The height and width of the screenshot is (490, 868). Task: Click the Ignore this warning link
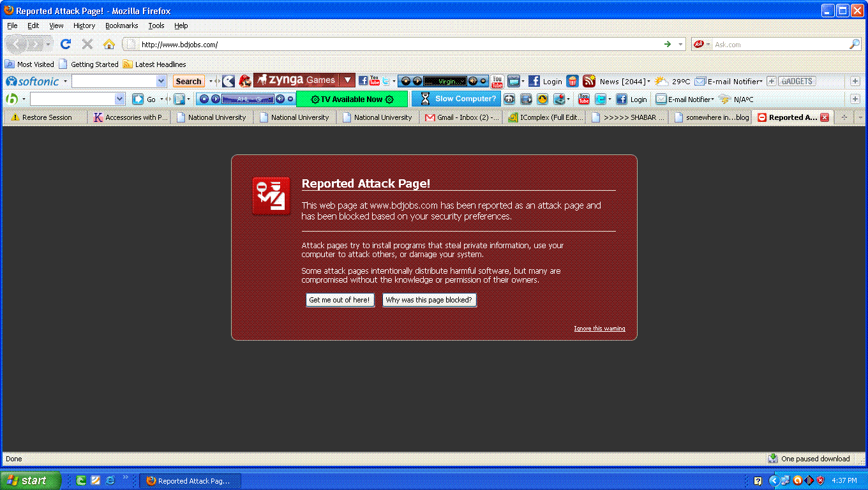pyautogui.click(x=599, y=329)
